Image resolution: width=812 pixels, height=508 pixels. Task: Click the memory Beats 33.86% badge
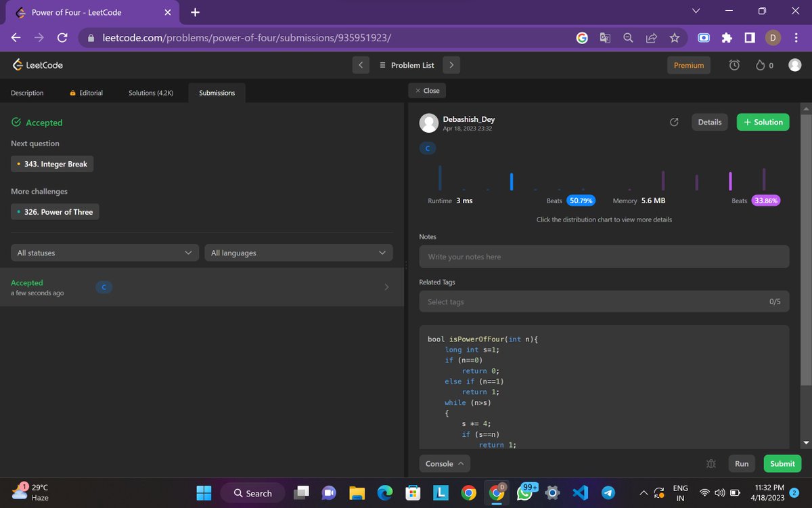coord(766,200)
